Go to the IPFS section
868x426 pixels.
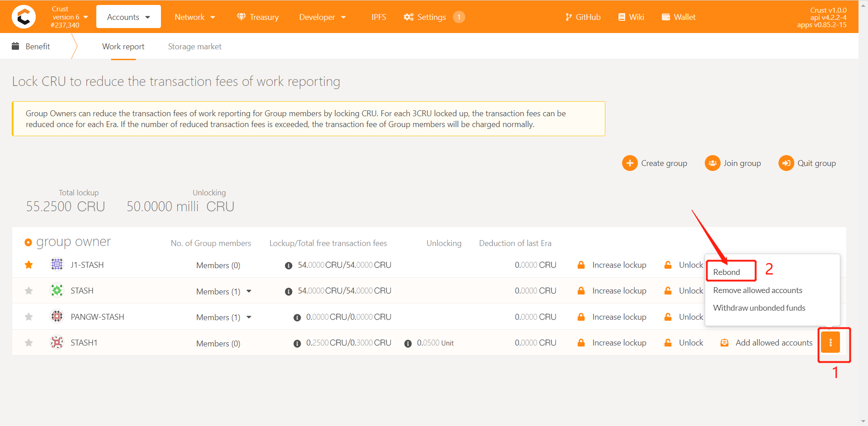click(x=379, y=17)
